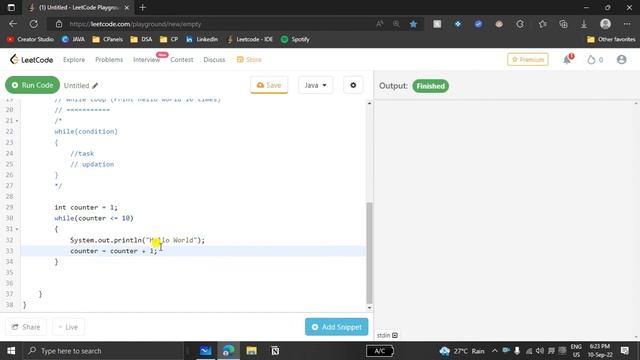Click the editor vertical scrollbar thumb
This screenshot has width=640, height=360.
click(369, 253)
